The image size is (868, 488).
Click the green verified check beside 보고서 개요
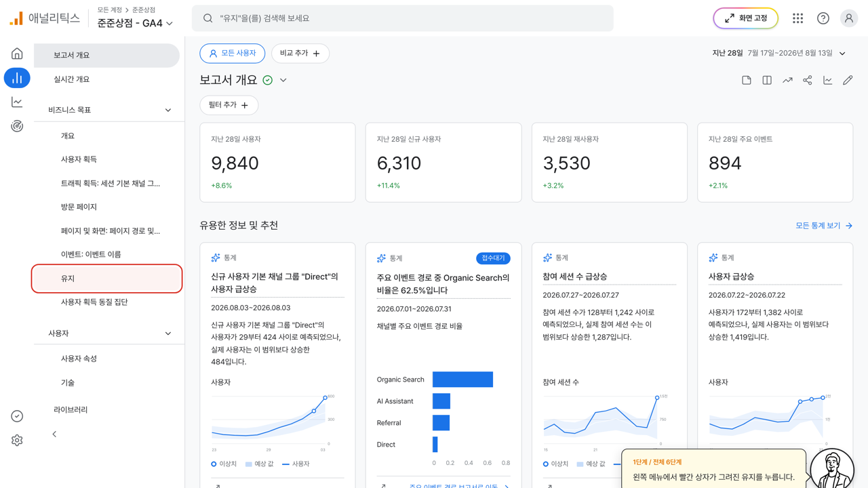[268, 80]
